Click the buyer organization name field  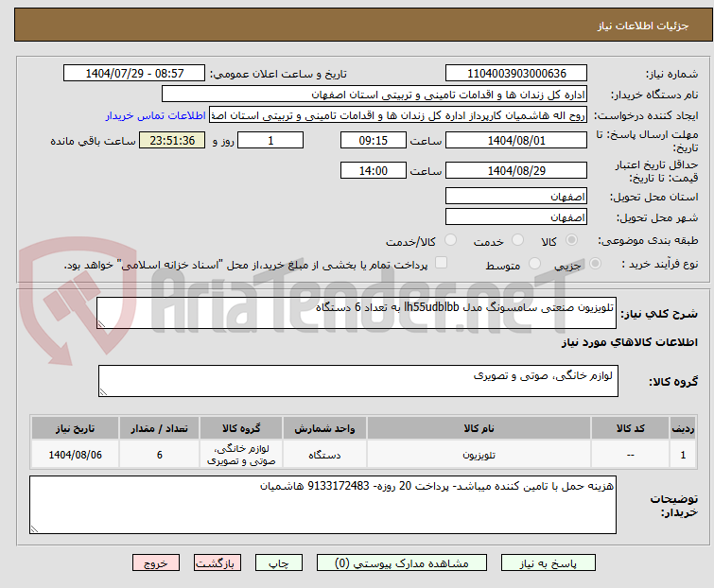click(374, 95)
